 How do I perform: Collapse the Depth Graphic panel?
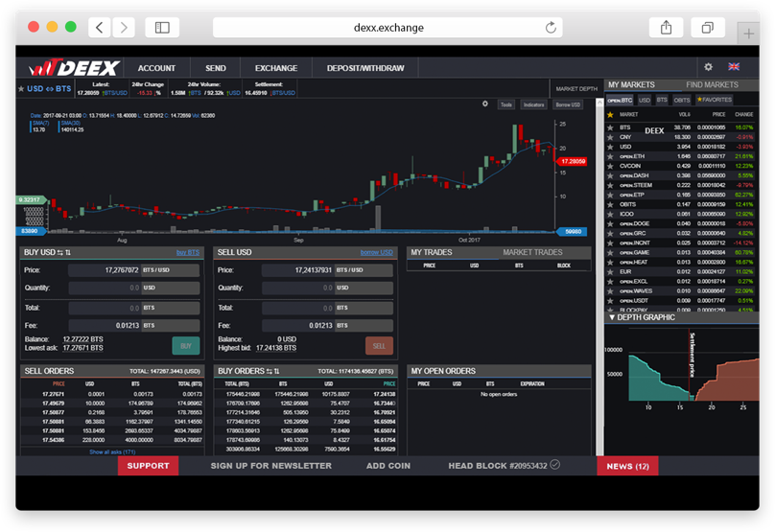pyautogui.click(x=612, y=317)
